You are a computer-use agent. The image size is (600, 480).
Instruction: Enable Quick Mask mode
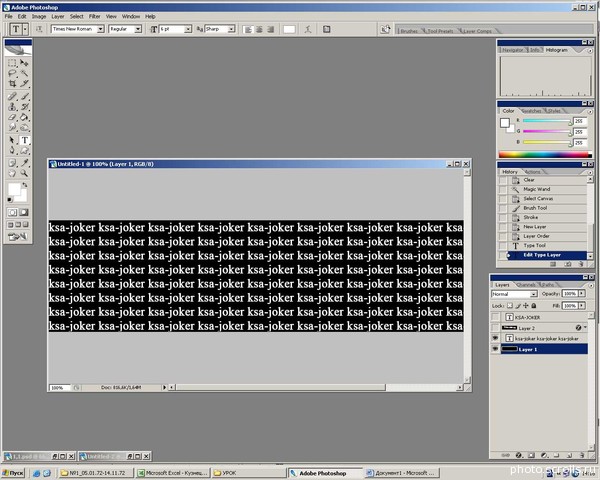pos(24,212)
